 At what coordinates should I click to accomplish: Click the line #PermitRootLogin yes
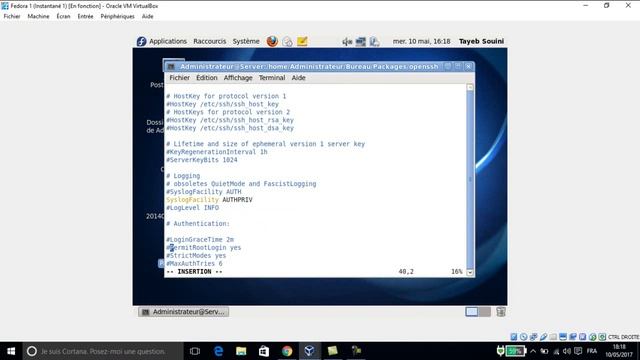(204, 247)
